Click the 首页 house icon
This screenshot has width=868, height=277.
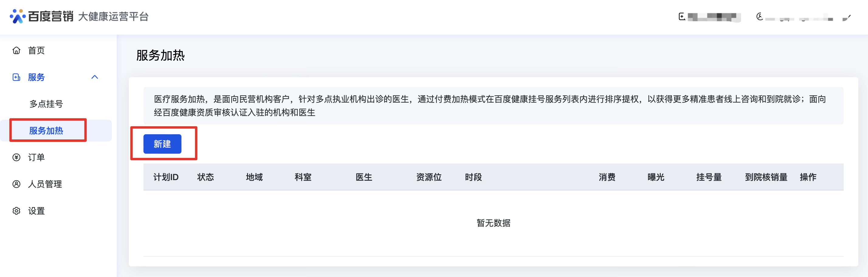[x=16, y=50]
